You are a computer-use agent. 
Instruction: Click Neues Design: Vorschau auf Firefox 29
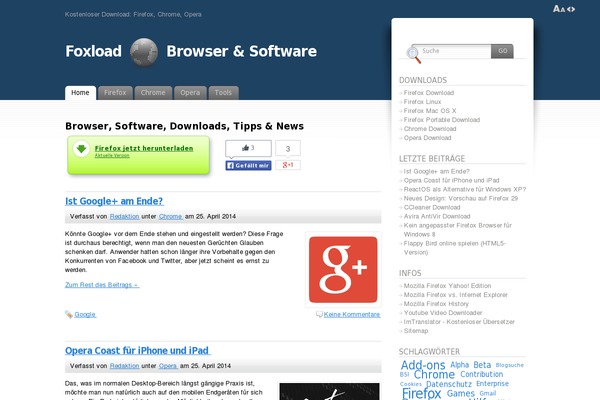(x=461, y=198)
